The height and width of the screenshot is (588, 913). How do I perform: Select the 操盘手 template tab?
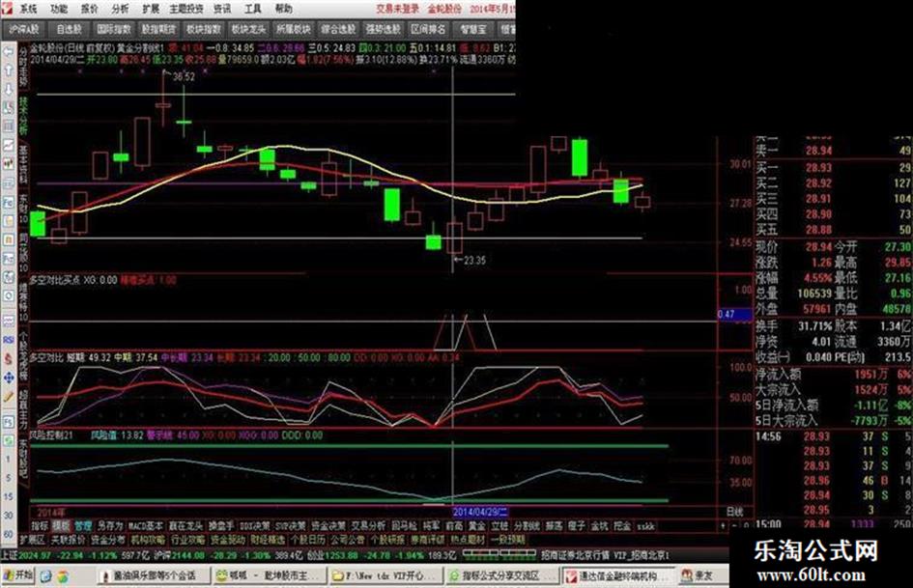pyautogui.click(x=221, y=526)
